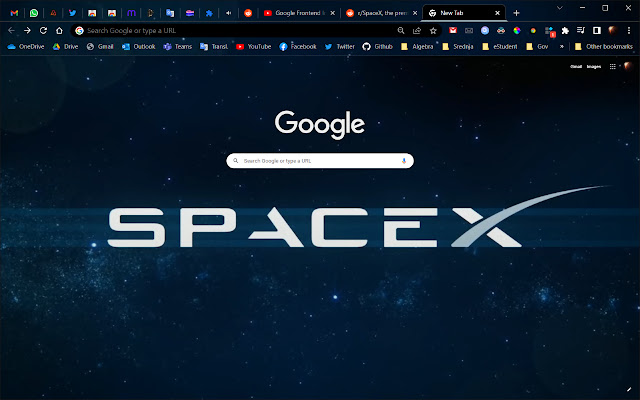Close the r/SpaceX tab

pos(415,13)
